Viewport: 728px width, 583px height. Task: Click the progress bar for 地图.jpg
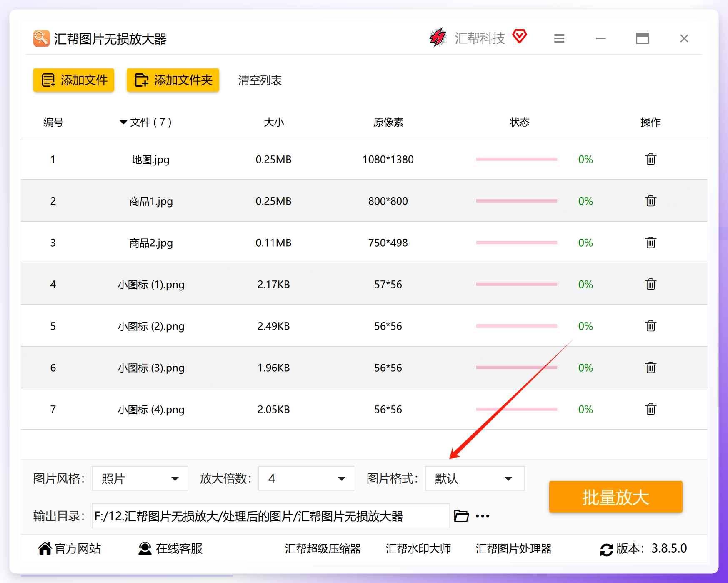[x=517, y=159]
